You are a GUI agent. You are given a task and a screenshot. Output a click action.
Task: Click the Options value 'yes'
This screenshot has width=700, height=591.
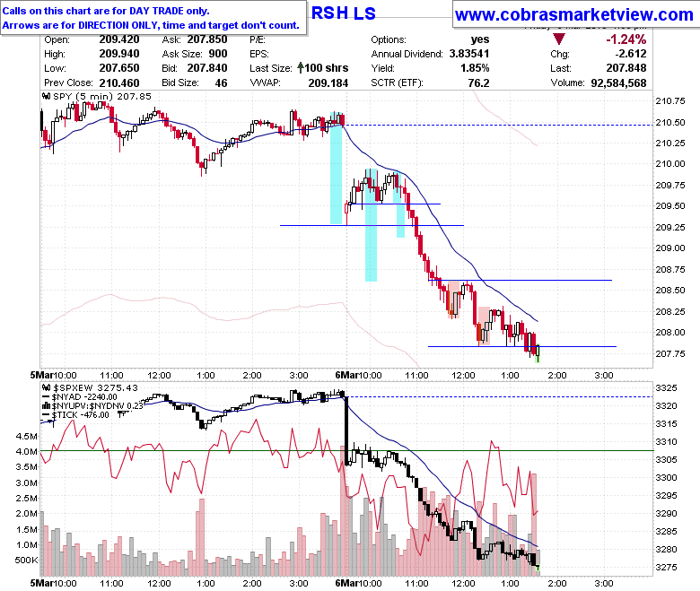pyautogui.click(x=480, y=39)
